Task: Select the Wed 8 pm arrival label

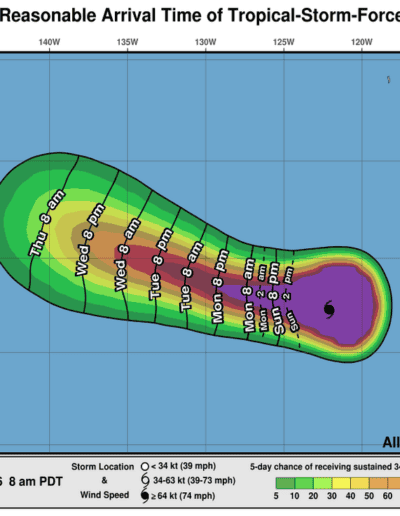Action: click(x=90, y=240)
